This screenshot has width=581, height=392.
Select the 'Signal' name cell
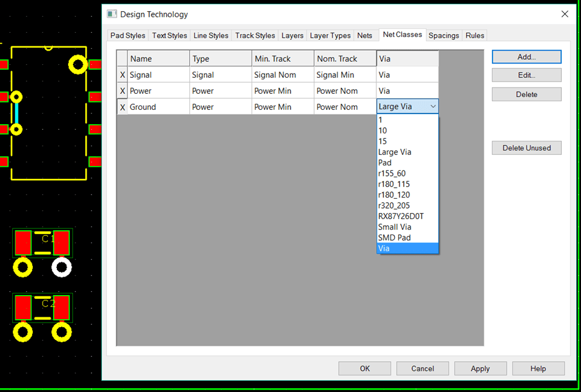(x=159, y=75)
